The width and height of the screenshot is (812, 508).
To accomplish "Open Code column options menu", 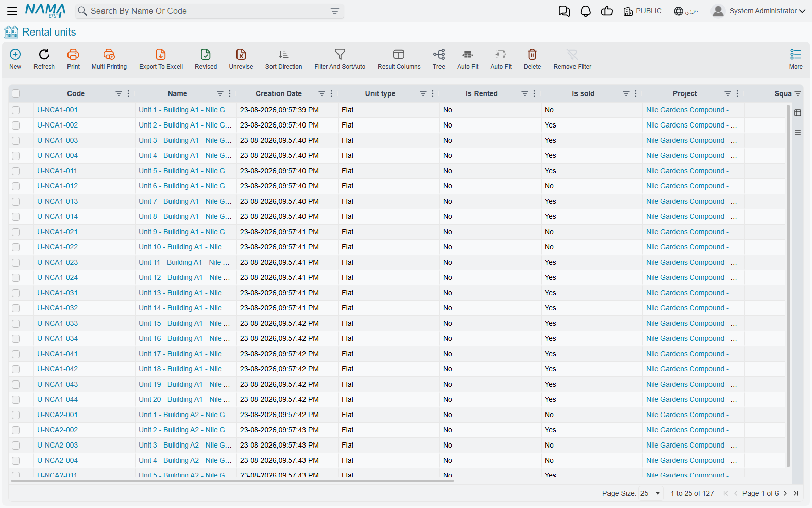I will (128, 93).
